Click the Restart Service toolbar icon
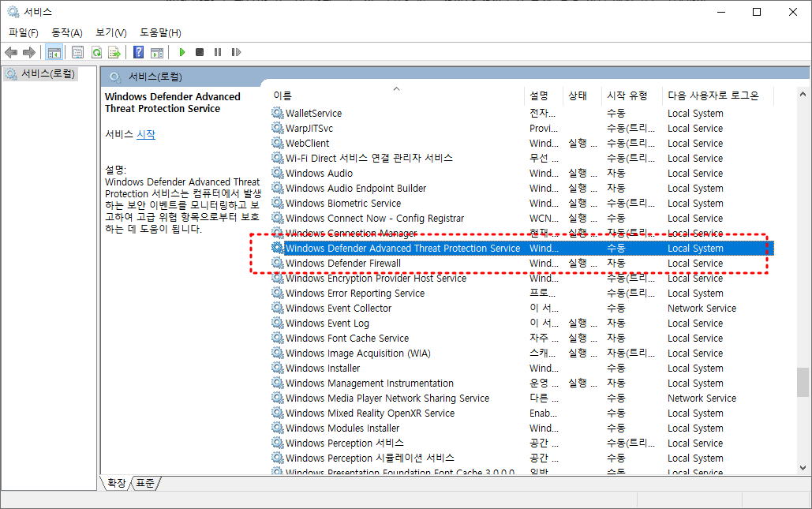 tap(236, 52)
